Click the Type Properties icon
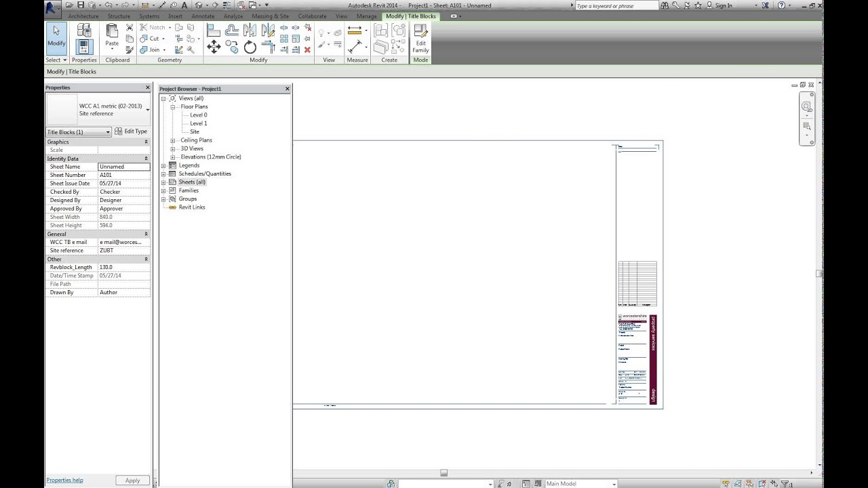The image size is (868, 488). point(84,30)
